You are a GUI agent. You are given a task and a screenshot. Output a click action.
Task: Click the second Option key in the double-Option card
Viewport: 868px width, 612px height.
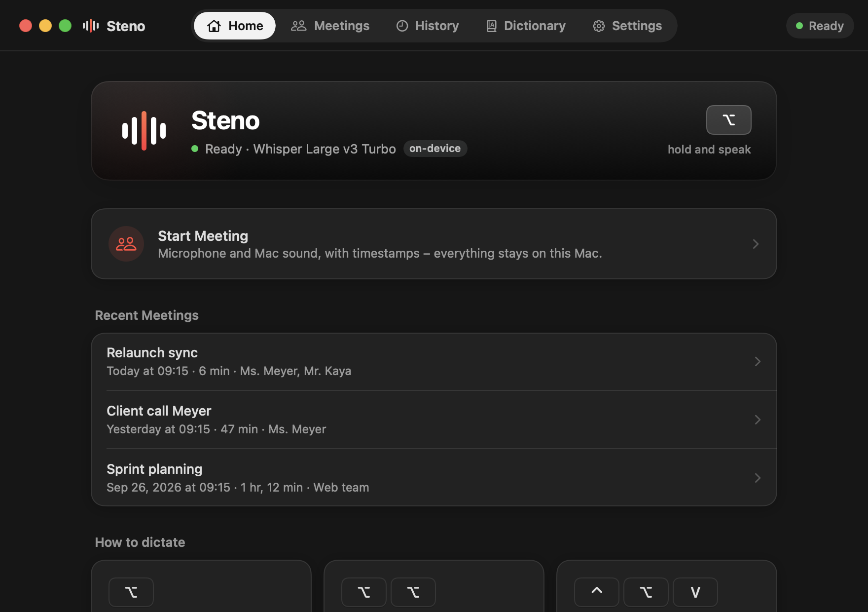point(413,592)
